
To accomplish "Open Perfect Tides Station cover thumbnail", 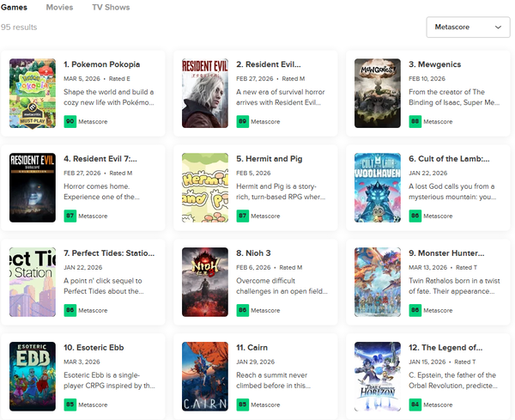I will [x=33, y=282].
